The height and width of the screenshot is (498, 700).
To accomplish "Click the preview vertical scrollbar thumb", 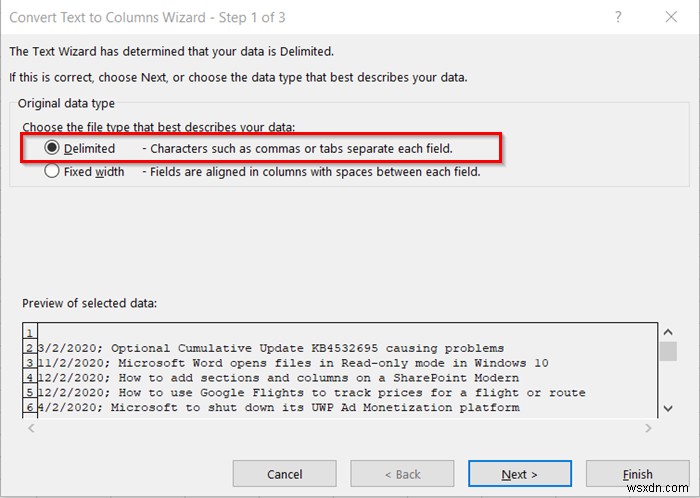I will (668, 352).
